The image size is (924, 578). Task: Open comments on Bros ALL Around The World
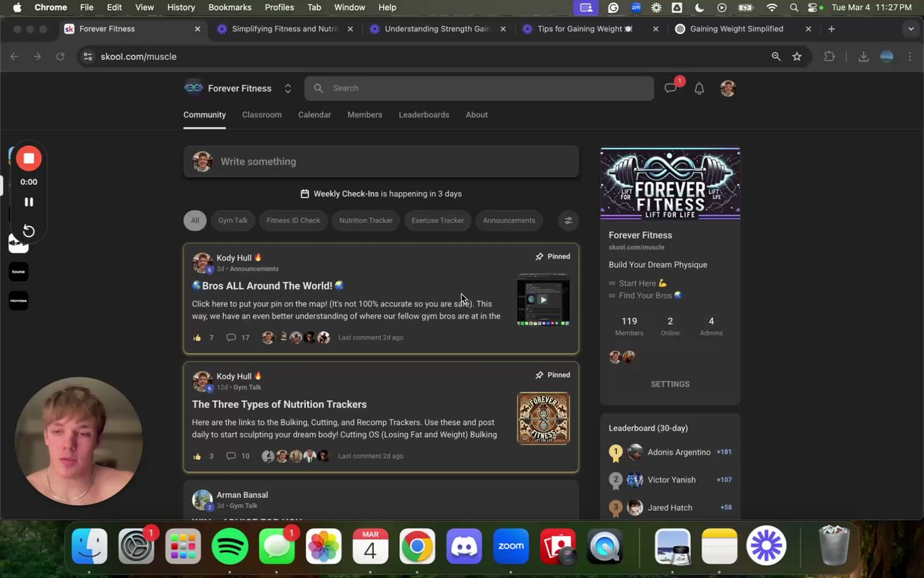coord(231,337)
